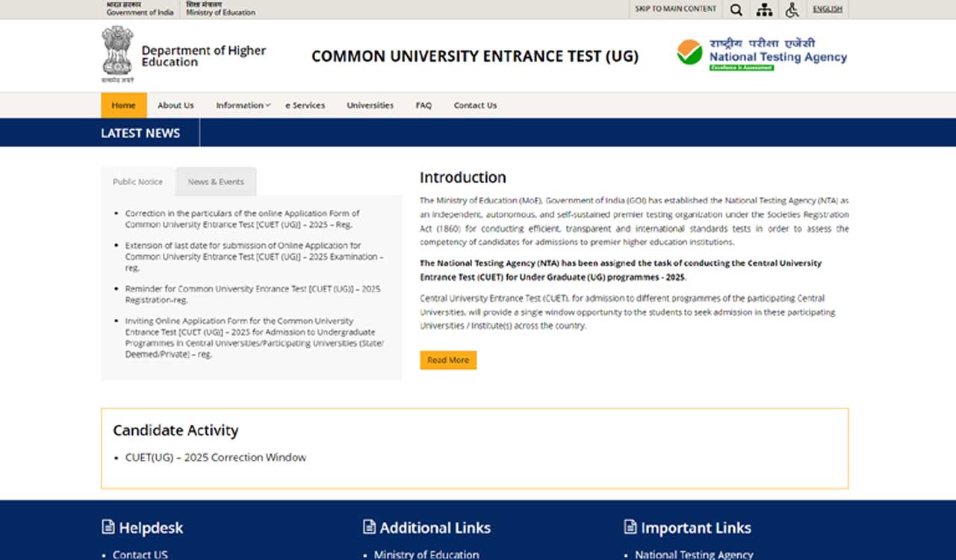Expand the Information dropdown menu
The height and width of the screenshot is (560, 956).
point(242,105)
